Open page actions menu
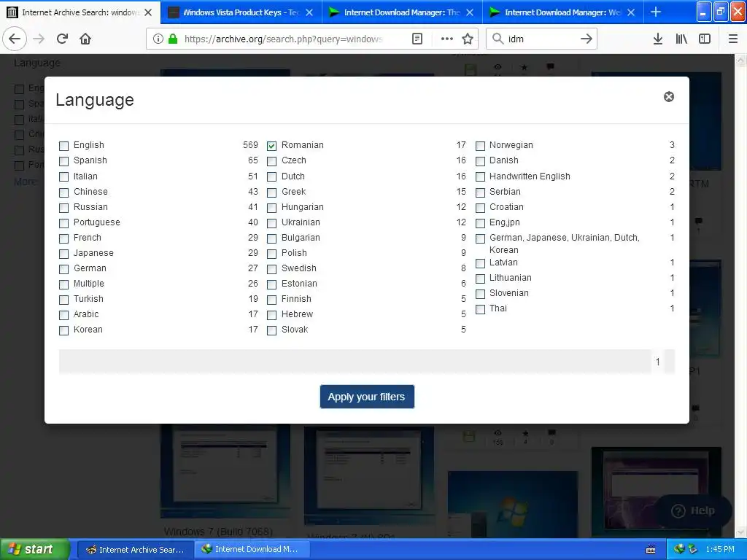 coord(447,39)
